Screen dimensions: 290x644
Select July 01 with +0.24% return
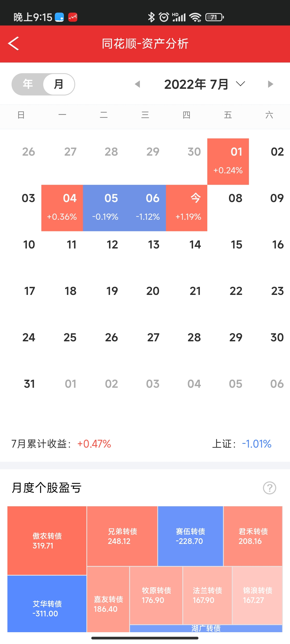pyautogui.click(x=228, y=162)
